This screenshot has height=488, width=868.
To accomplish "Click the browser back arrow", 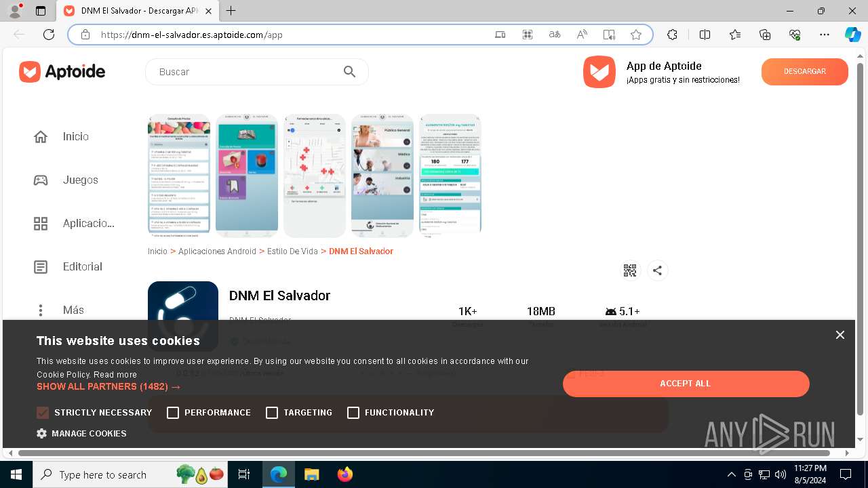I will 19,35.
